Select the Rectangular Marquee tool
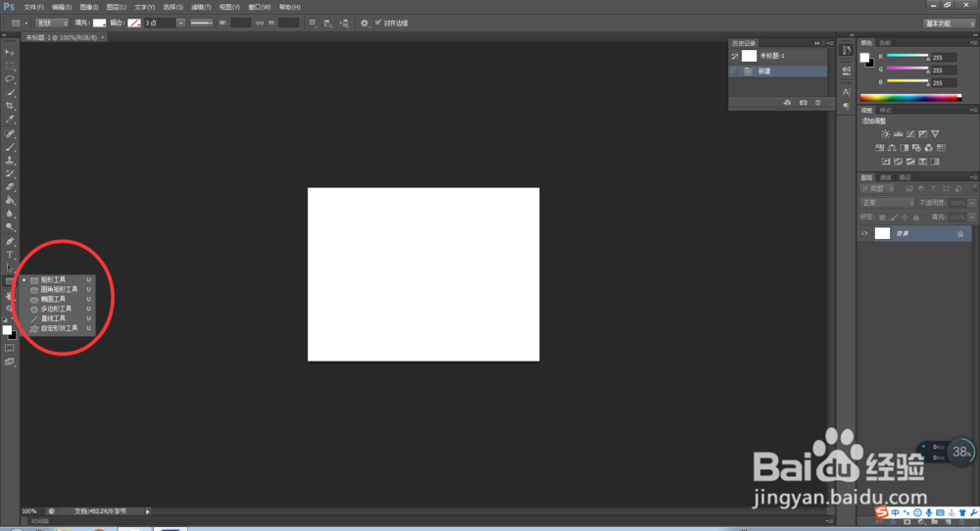 click(x=10, y=66)
